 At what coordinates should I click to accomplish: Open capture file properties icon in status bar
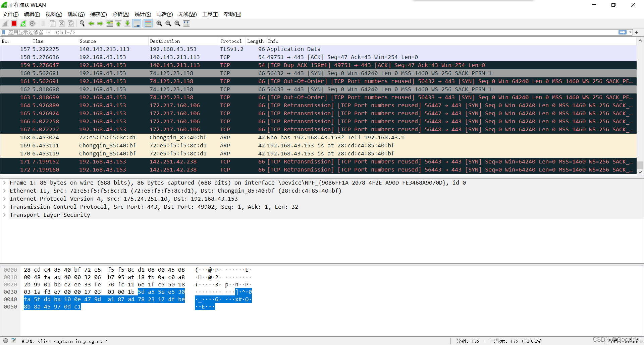[x=14, y=341]
